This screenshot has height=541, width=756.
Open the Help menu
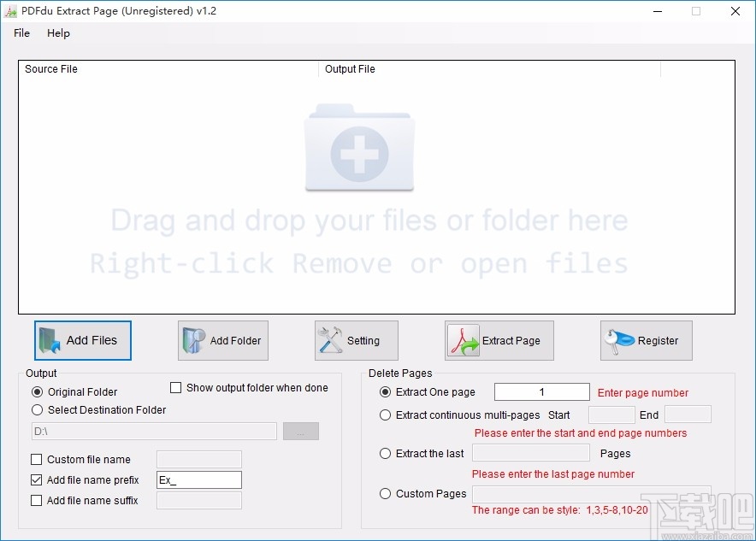[58, 33]
